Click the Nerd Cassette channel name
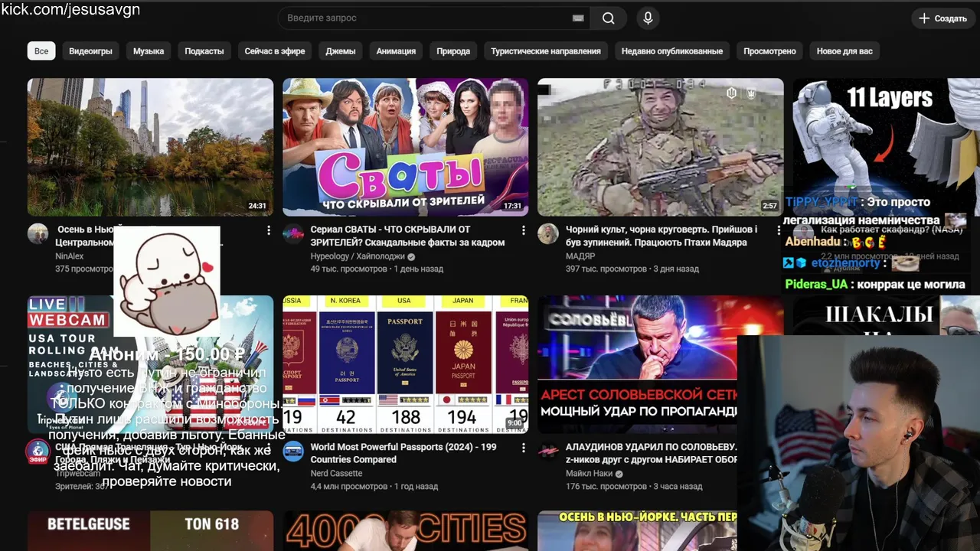 click(x=336, y=474)
